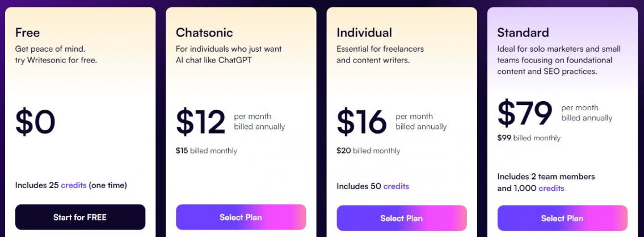This screenshot has height=237, width=644.
Task: Click the Standard plan description about solo marketers
Action: click(558, 60)
